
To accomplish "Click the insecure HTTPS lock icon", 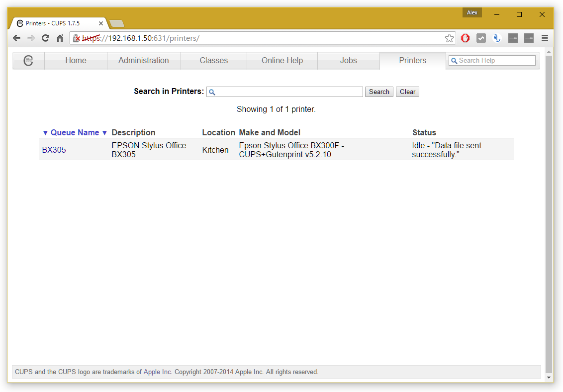I will 77,38.
